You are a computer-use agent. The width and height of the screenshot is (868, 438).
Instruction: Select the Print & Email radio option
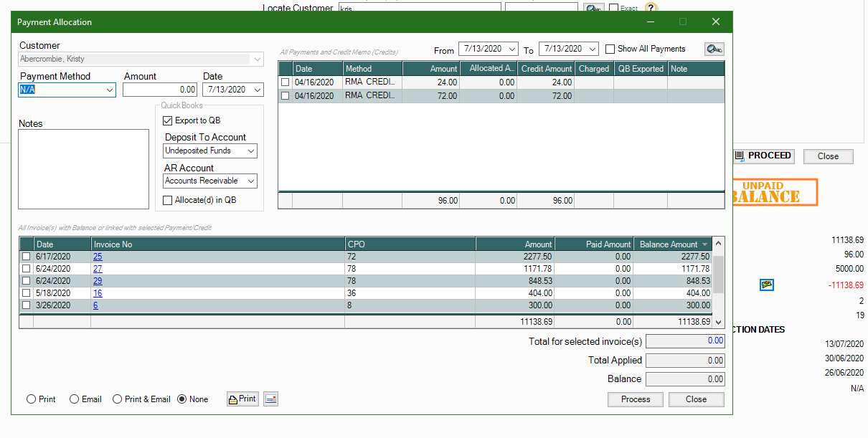(118, 399)
